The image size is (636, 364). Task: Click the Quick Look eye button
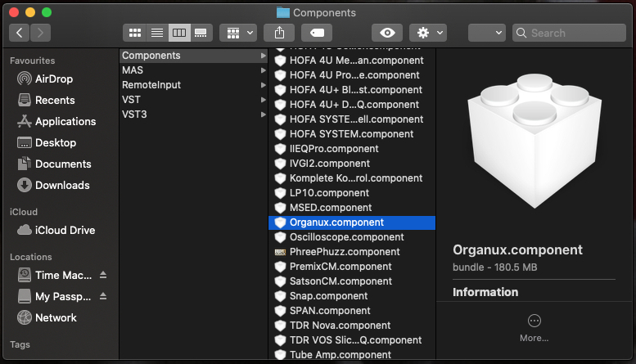coord(387,33)
